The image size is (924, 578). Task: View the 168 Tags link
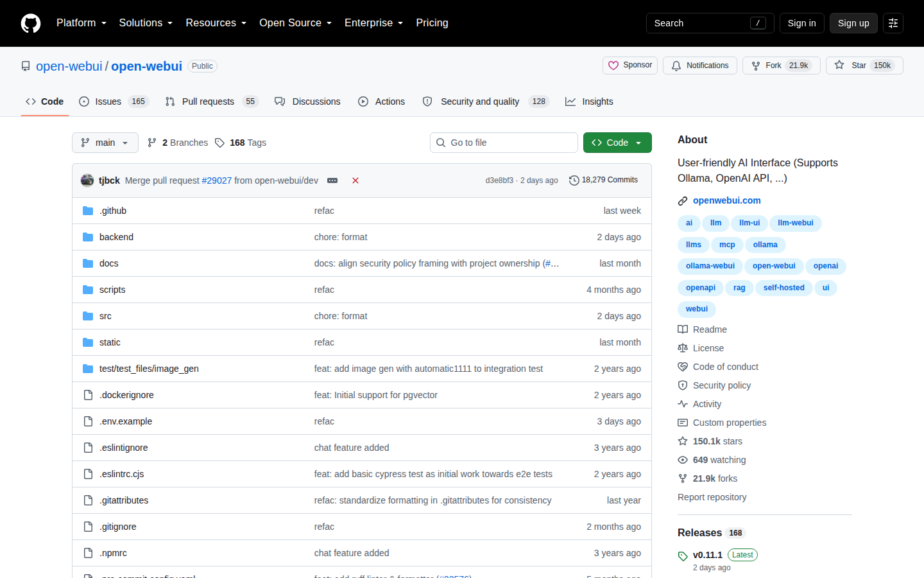241,143
